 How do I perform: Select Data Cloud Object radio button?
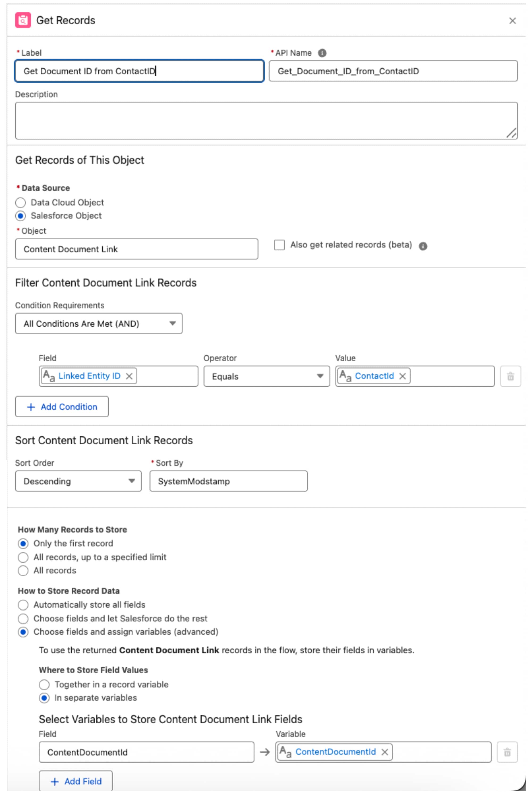coord(21,202)
